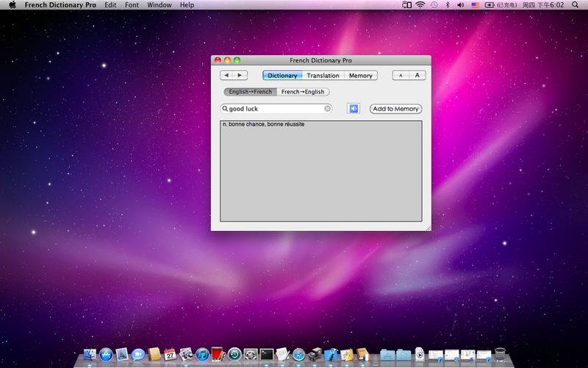Increase text size with the large A
Image resolution: width=588 pixels, height=368 pixels.
[x=417, y=76]
